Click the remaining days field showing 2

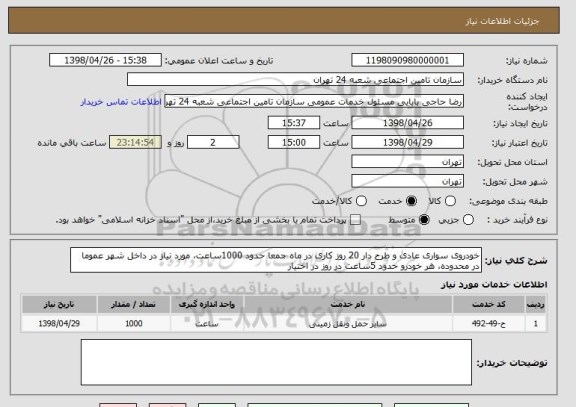pyautogui.click(x=213, y=142)
